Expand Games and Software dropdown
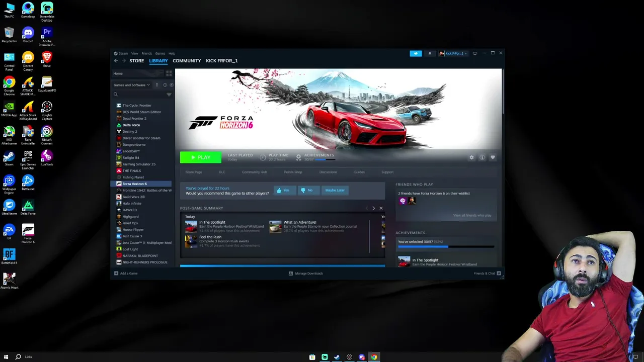 coord(131,85)
